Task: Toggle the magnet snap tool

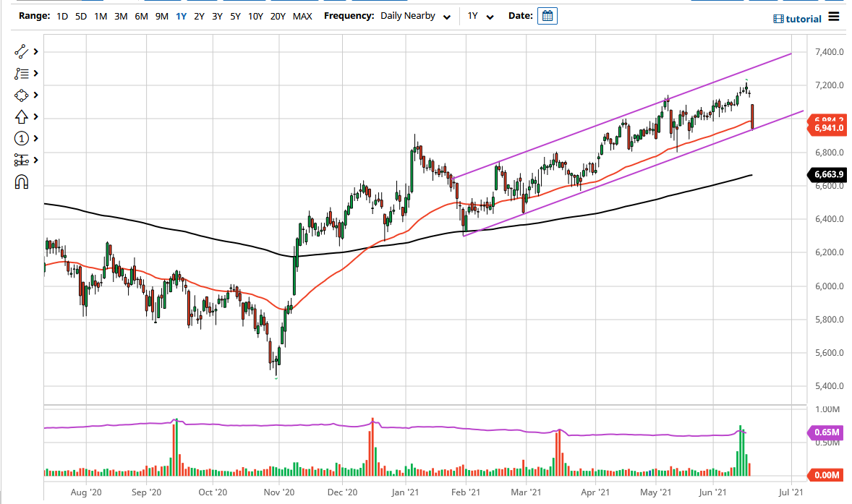Action: 20,182
